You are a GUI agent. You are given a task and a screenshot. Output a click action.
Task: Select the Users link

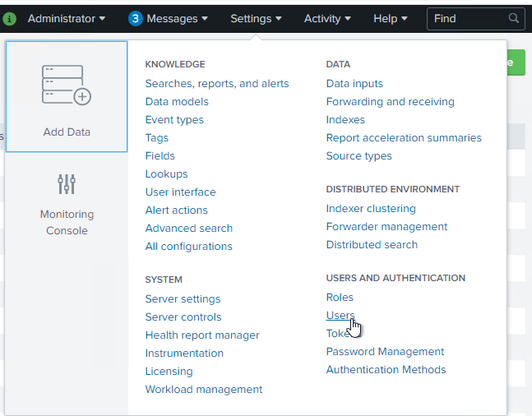[340, 315]
